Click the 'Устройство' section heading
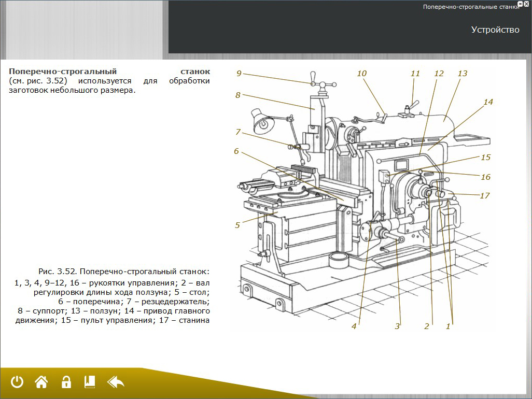 point(495,30)
